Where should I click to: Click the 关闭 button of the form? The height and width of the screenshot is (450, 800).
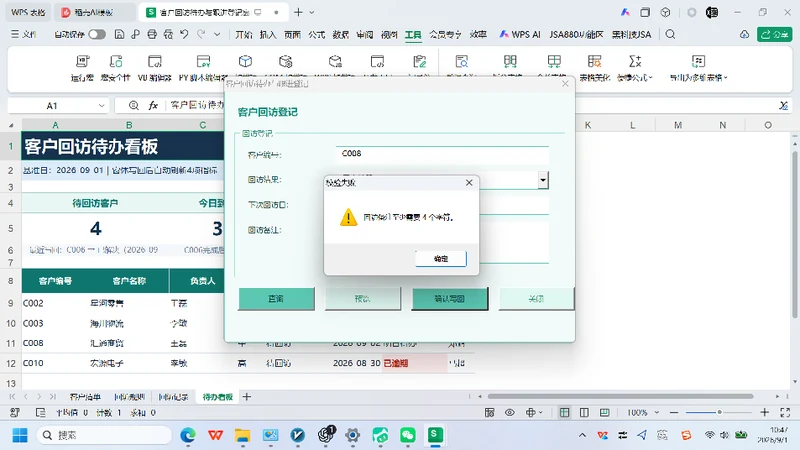[x=536, y=298]
